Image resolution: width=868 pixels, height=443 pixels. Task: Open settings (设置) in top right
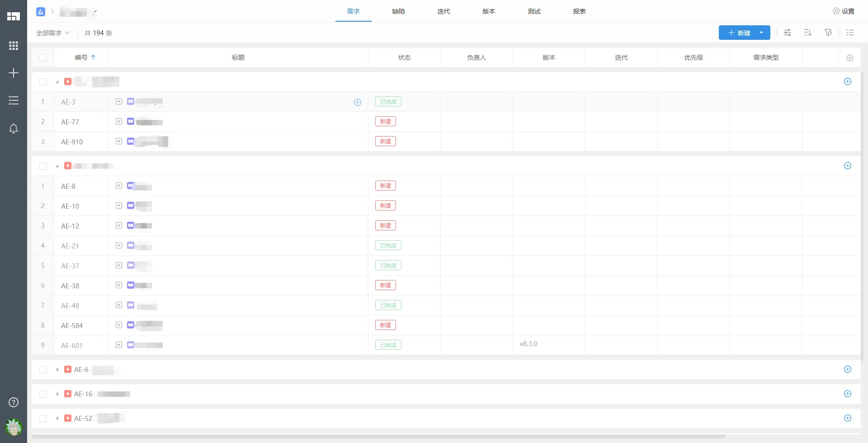[x=844, y=11]
